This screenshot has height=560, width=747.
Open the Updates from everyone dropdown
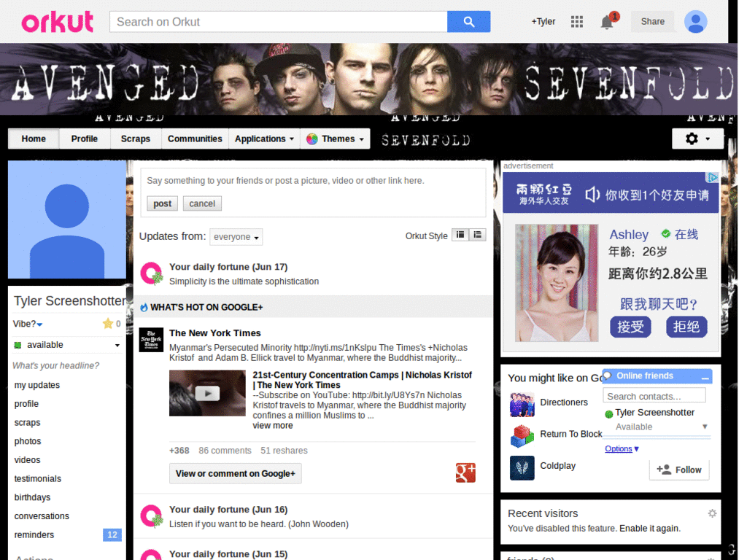coord(236,237)
